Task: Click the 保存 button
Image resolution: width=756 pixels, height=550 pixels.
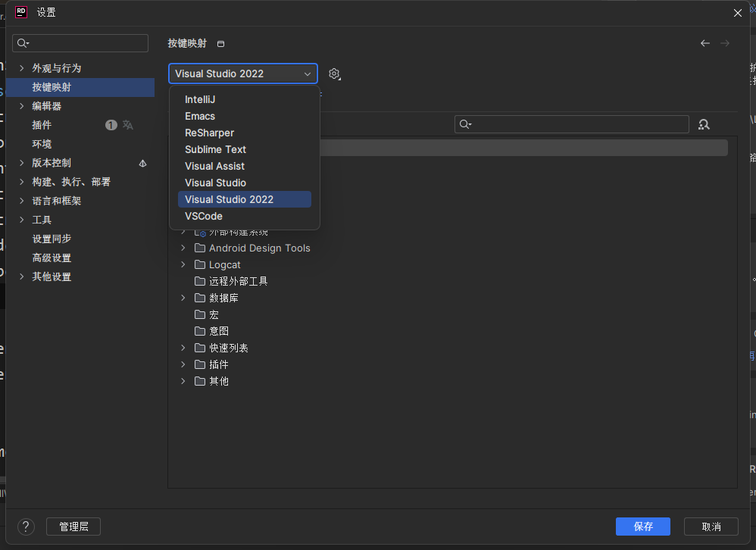Action: click(x=642, y=527)
